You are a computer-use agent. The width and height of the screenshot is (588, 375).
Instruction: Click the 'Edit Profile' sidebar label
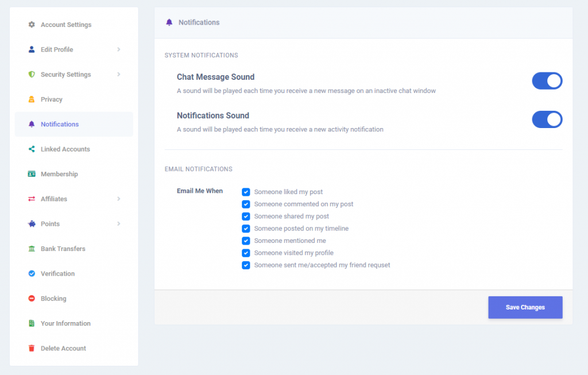57,49
